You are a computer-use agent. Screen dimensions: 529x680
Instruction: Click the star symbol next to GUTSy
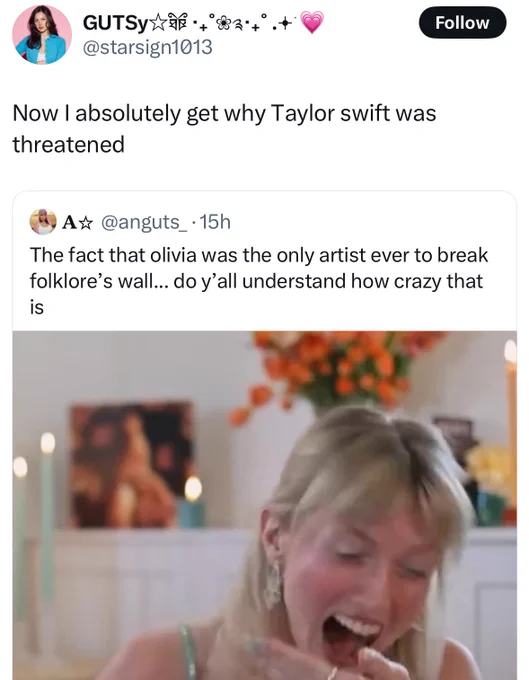(157, 23)
